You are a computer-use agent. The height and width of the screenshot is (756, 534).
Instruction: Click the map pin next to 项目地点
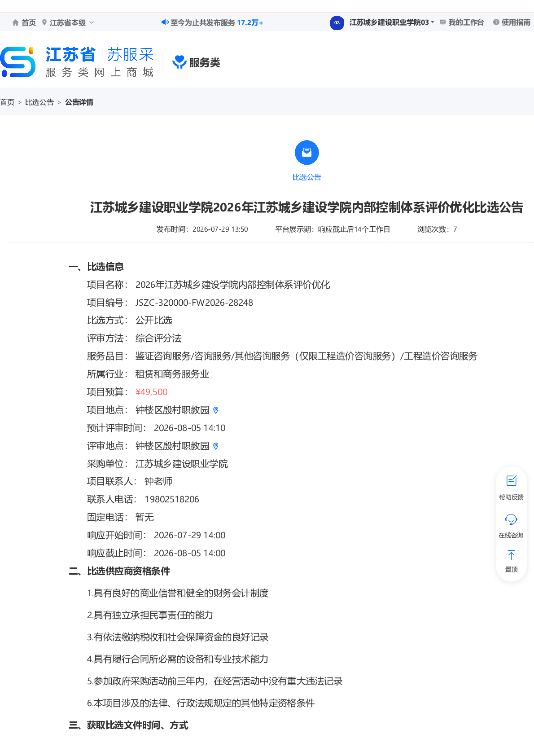(x=216, y=410)
